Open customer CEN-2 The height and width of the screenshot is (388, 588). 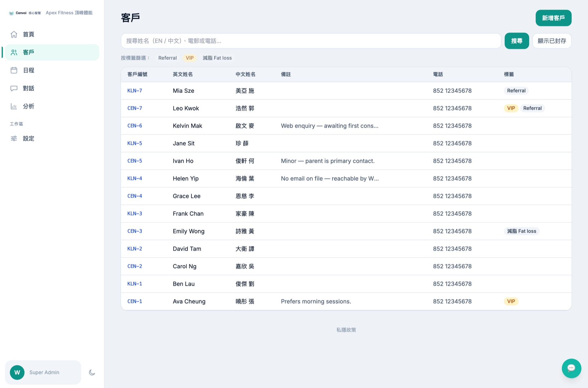point(135,266)
